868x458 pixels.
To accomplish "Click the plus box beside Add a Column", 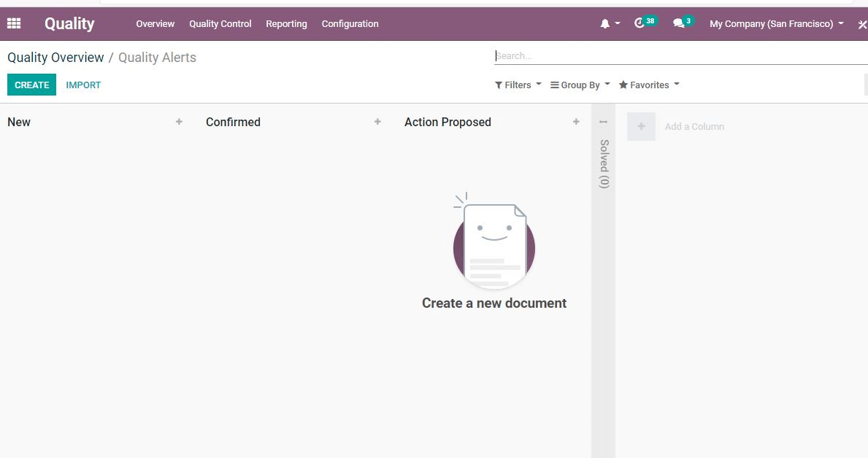I will coord(641,127).
